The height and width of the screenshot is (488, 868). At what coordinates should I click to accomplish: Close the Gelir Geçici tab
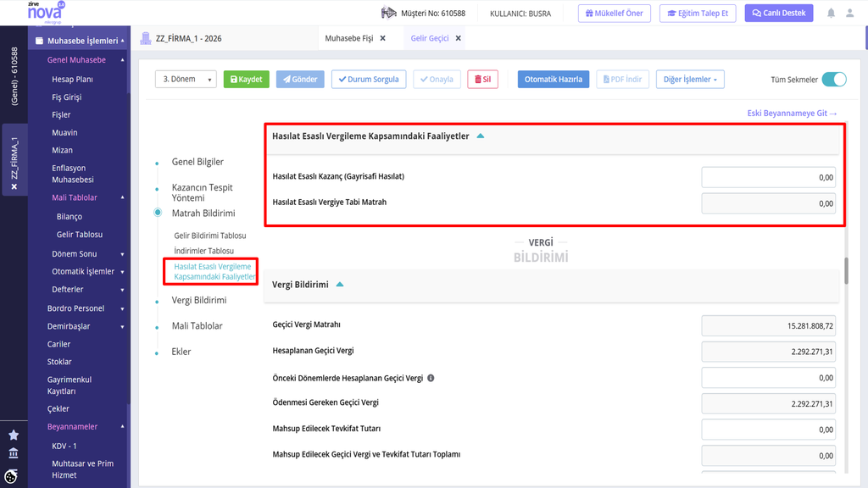pos(459,38)
